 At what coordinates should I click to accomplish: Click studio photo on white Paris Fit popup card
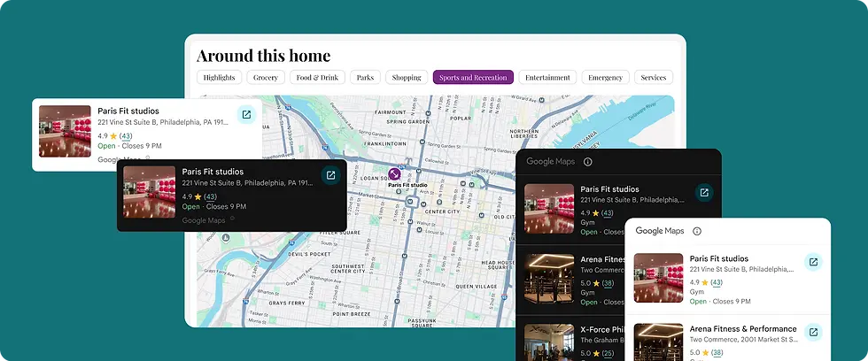coord(65,132)
